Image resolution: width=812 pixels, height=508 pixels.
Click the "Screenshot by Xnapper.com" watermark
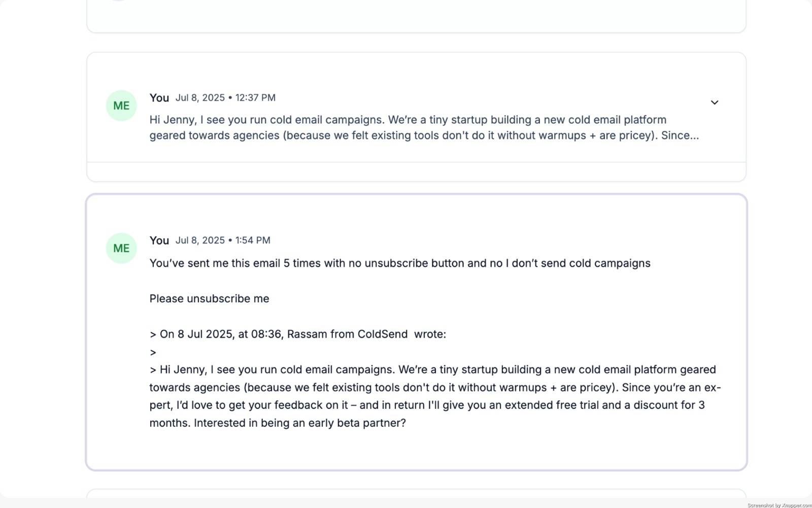779,505
